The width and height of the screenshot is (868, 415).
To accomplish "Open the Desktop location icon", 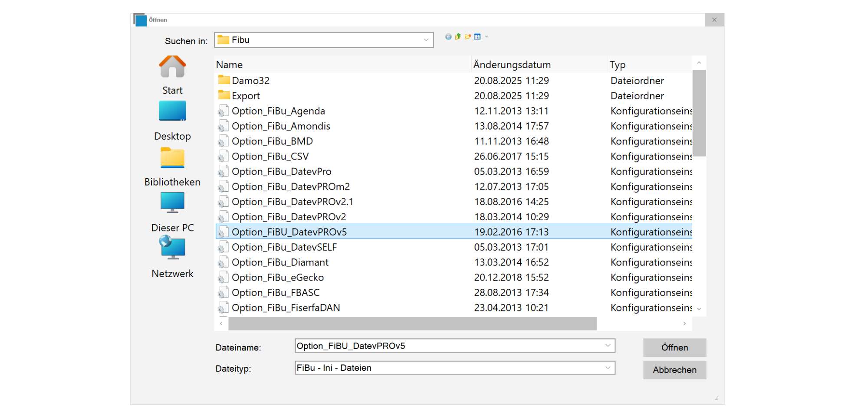I will point(172,111).
